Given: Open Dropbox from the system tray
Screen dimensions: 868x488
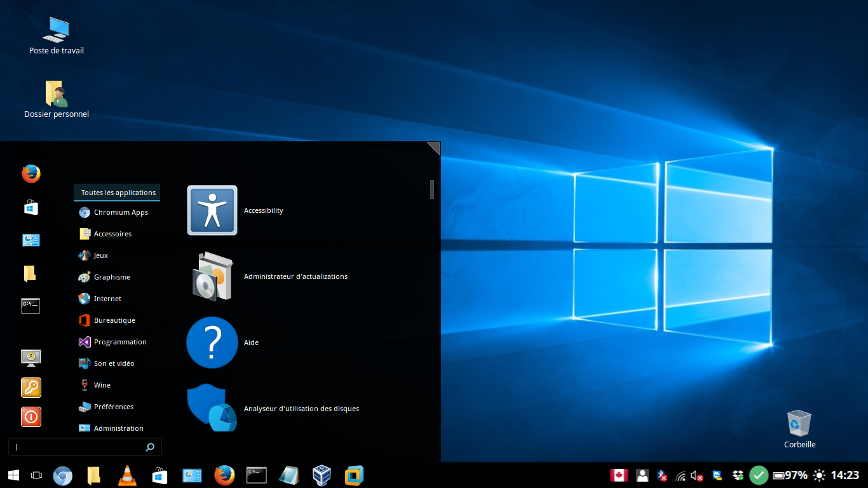Looking at the screenshot, I should pos(738,475).
